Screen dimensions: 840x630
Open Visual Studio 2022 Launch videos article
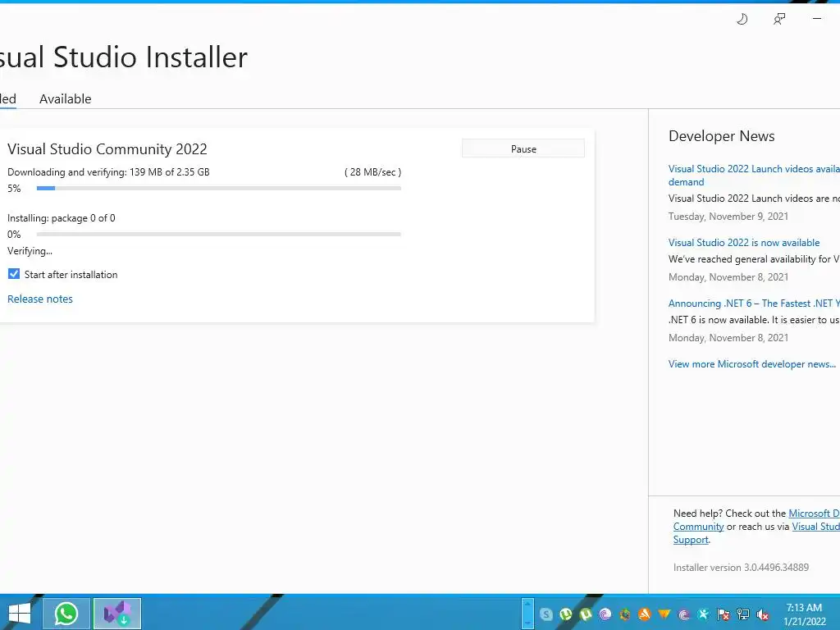tap(754, 176)
